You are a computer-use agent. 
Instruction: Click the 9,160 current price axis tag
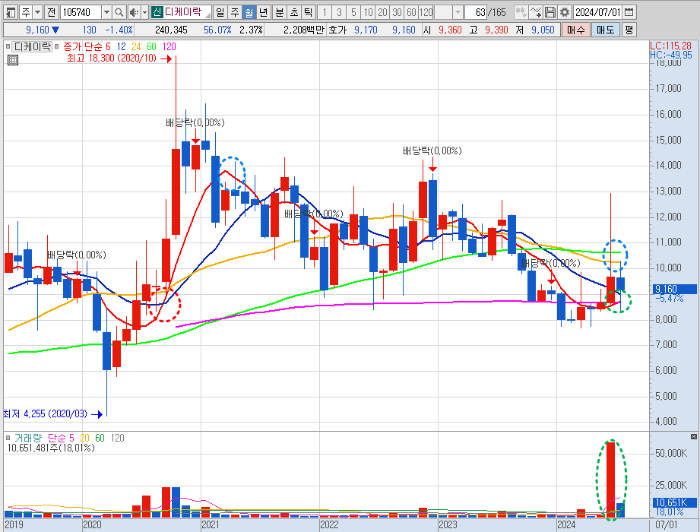pos(675,289)
